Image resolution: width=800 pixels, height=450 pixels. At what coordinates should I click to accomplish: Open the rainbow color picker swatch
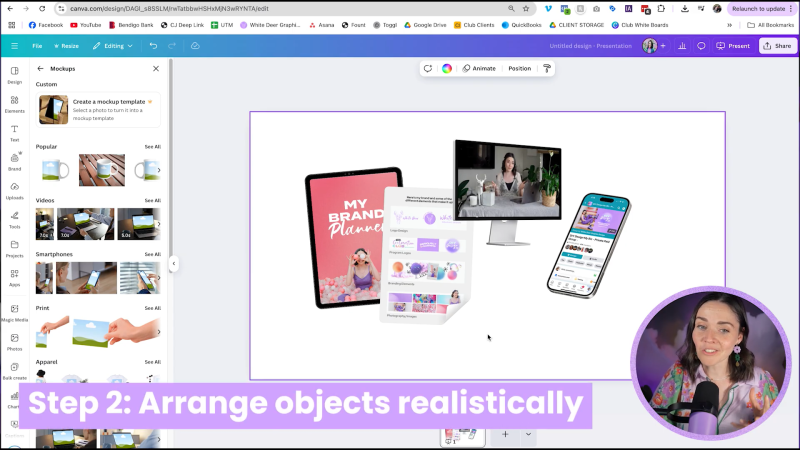pyautogui.click(x=447, y=68)
